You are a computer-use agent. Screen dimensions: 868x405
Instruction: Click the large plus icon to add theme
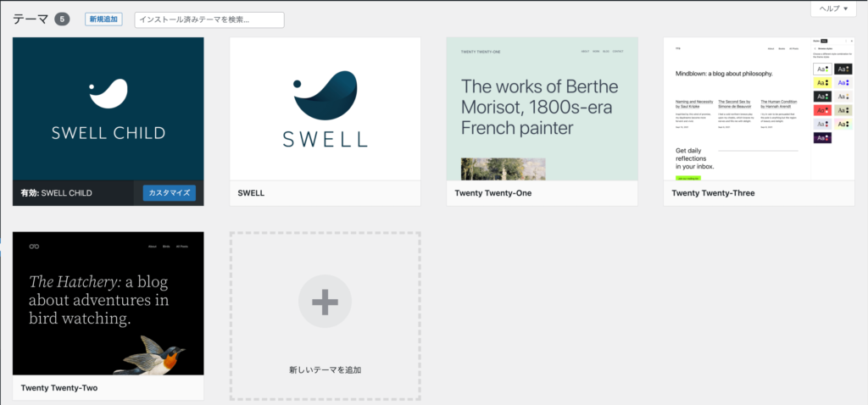click(325, 302)
